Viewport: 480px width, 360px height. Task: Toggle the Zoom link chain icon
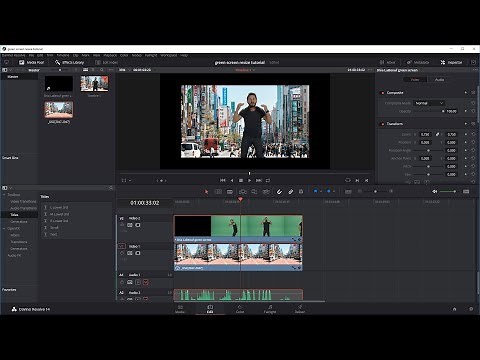pyautogui.click(x=438, y=134)
